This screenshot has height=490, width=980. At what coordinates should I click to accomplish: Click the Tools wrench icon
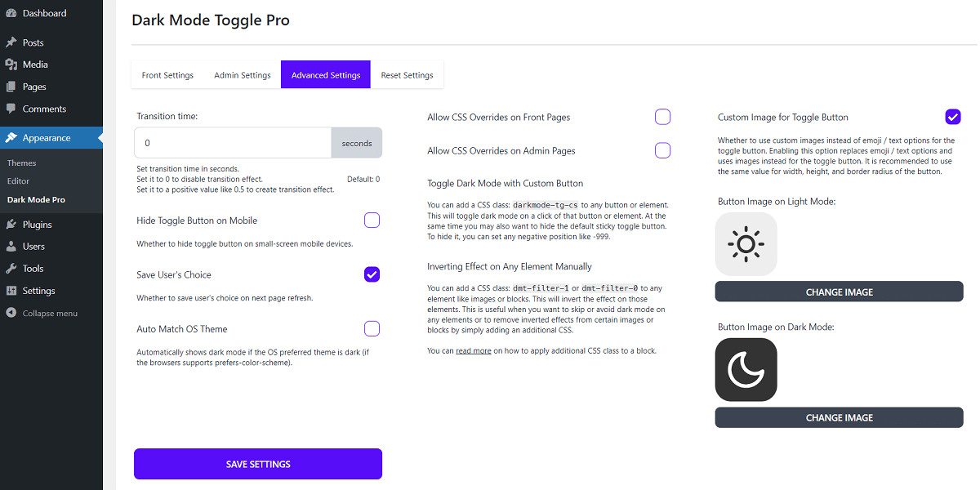(11, 269)
